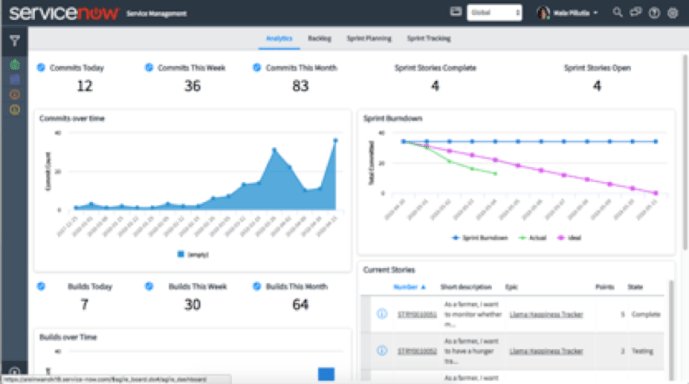This screenshot has width=689, height=384.
Task: Click the Complete state cell
Action: [x=646, y=315]
